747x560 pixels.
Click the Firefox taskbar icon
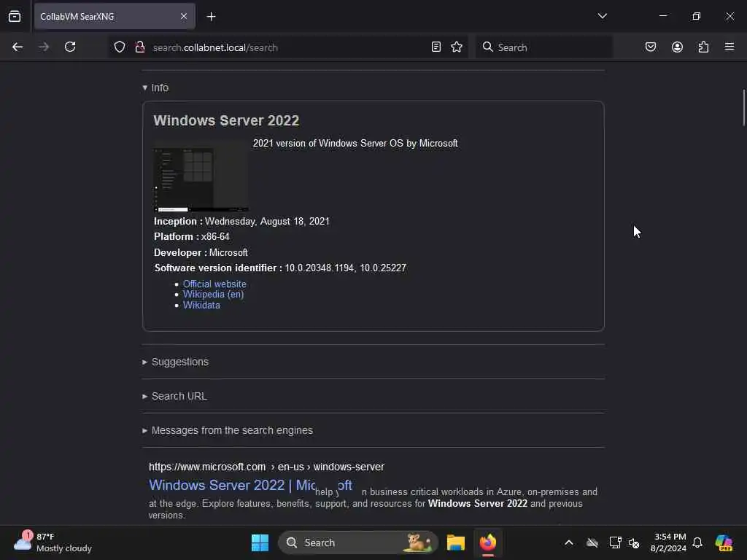488,542
